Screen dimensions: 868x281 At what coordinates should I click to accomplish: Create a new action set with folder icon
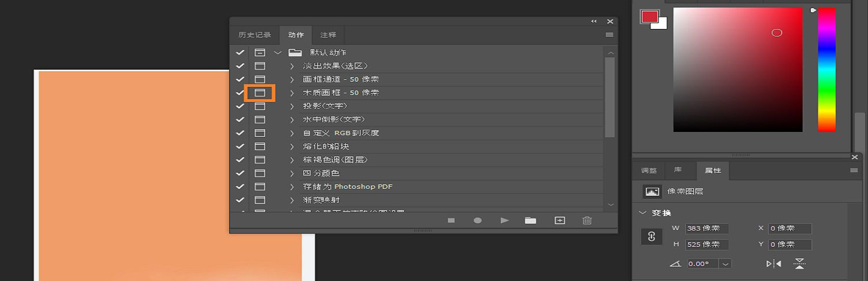tap(531, 221)
